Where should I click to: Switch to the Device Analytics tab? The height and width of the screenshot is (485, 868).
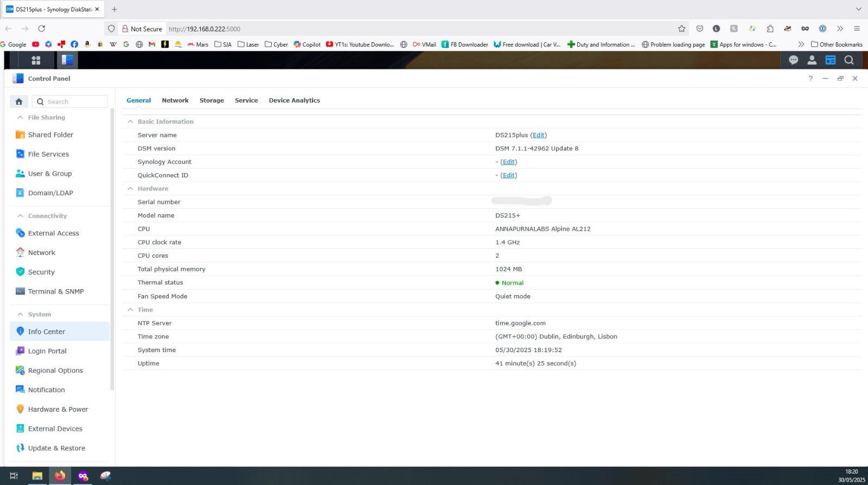(x=295, y=100)
